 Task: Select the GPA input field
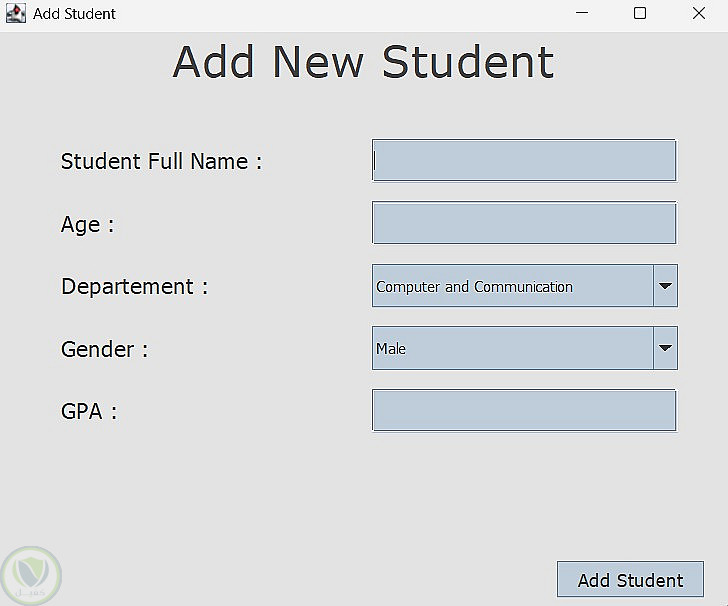(x=524, y=411)
